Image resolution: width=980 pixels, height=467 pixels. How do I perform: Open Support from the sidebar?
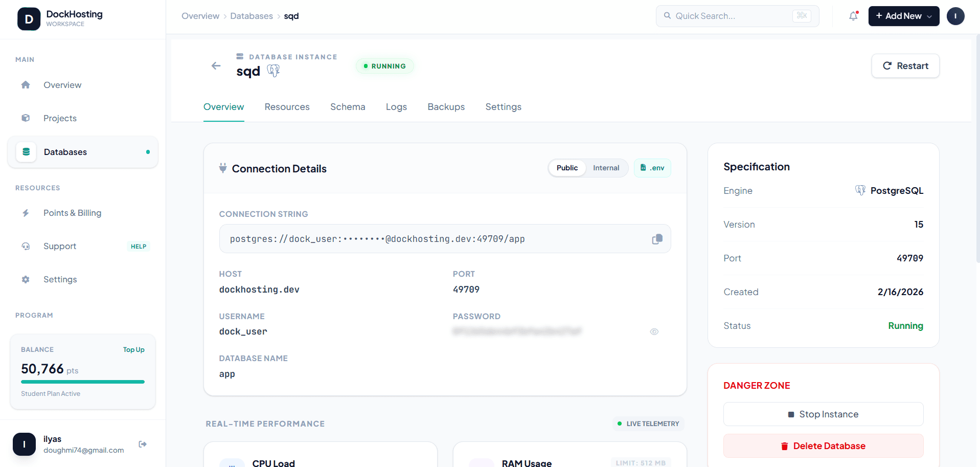pos(59,246)
